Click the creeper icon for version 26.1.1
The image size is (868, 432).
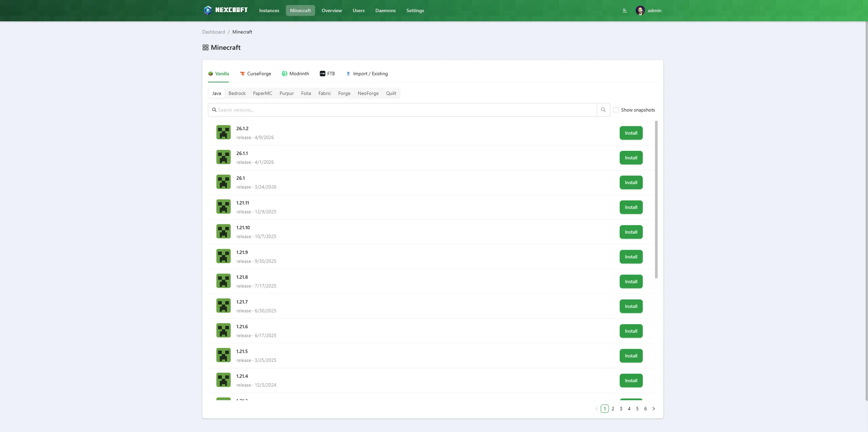click(x=223, y=157)
